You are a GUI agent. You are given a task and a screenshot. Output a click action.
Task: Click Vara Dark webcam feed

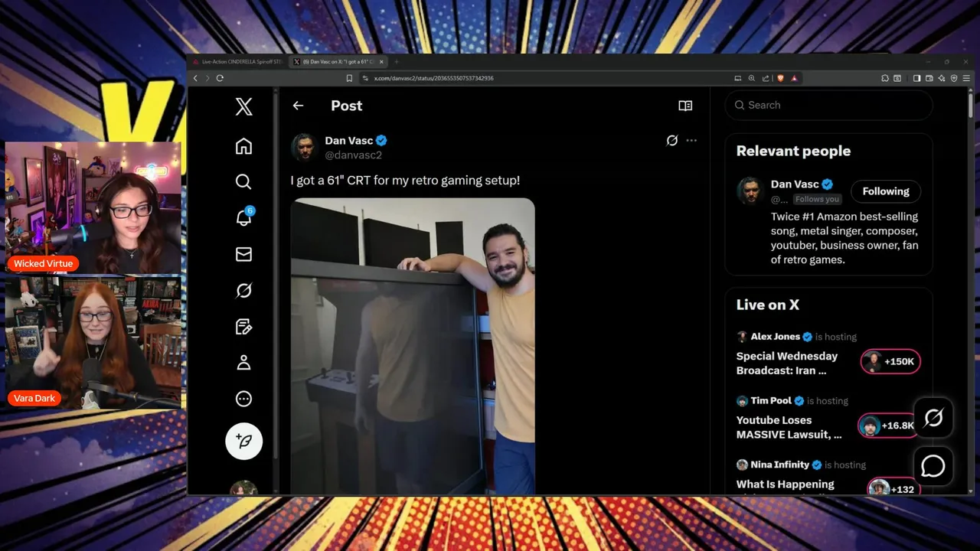(x=93, y=342)
